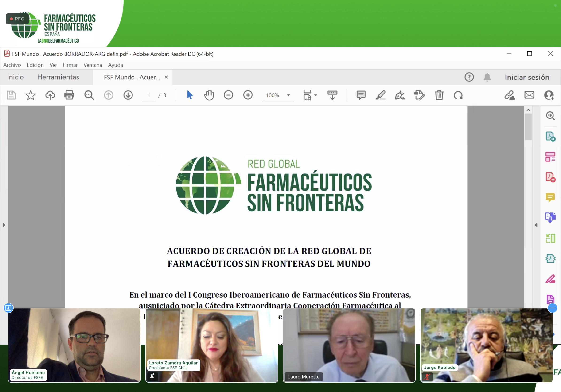Open the Ventana menu
This screenshot has height=392, width=561.
coord(93,65)
